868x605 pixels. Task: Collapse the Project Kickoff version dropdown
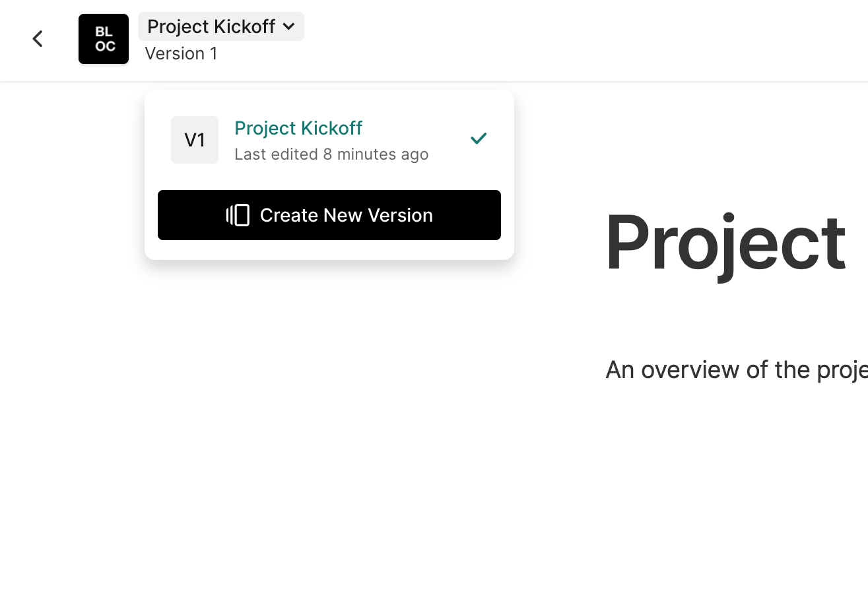(x=220, y=26)
